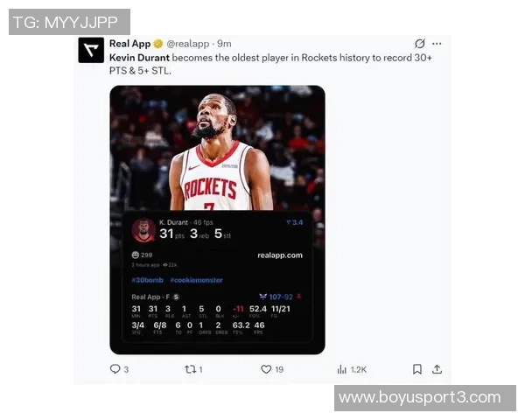Image resolution: width=525 pixels, height=420 pixels.
Task: Repost using the retweet icon
Action: click(x=190, y=369)
